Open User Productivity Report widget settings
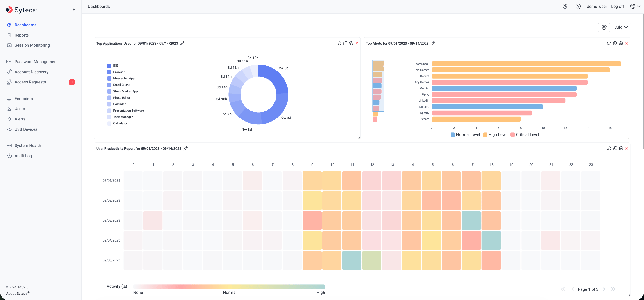This screenshot has height=300, width=644. 621,148
